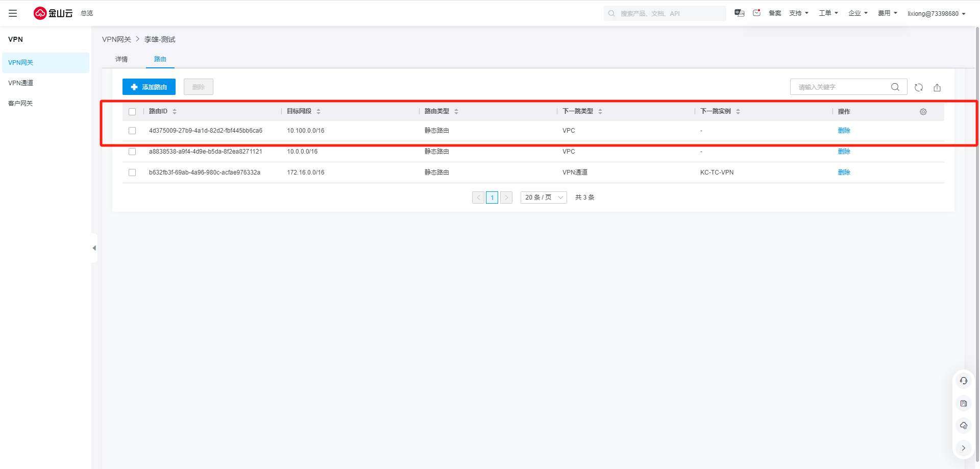Select the route 10.100.0.0/16 checkbox
The image size is (980, 469).
(x=132, y=131)
